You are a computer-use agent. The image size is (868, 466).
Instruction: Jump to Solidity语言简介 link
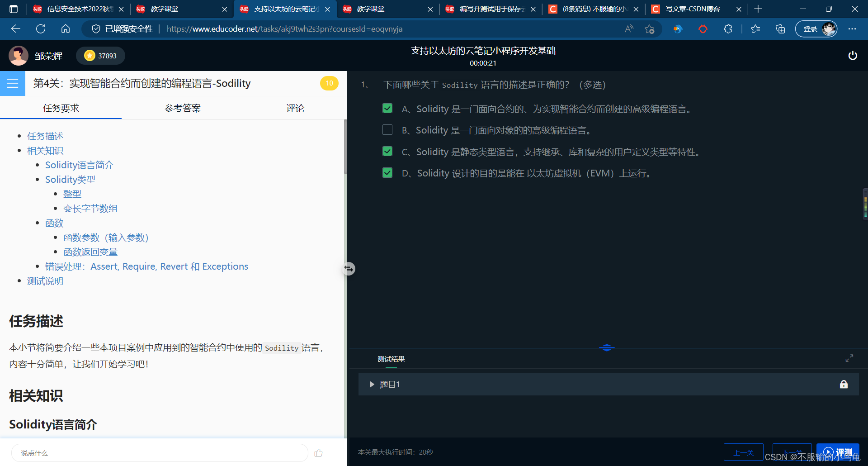coord(79,165)
